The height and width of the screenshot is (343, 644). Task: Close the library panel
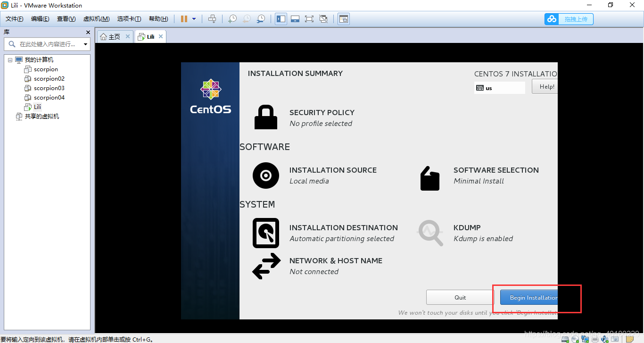click(88, 32)
